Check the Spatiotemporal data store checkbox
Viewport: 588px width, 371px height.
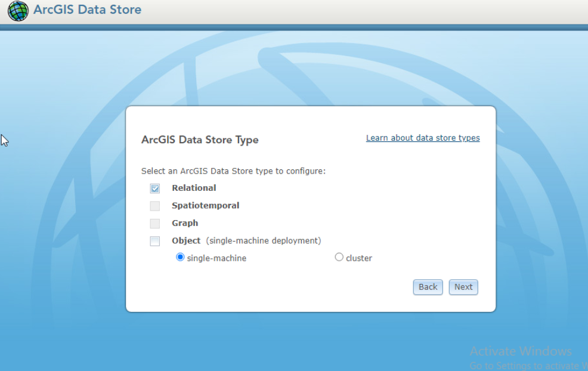155,206
